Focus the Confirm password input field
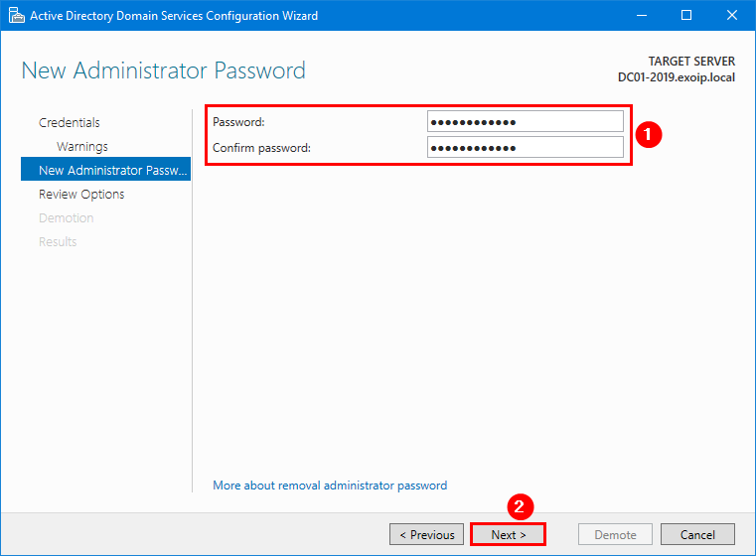Screen dimensions: 756x556 (x=526, y=147)
